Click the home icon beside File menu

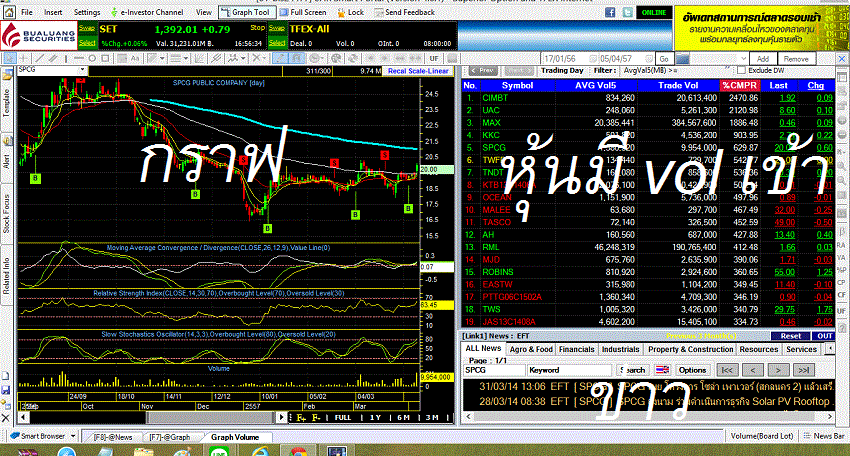(x=9, y=12)
